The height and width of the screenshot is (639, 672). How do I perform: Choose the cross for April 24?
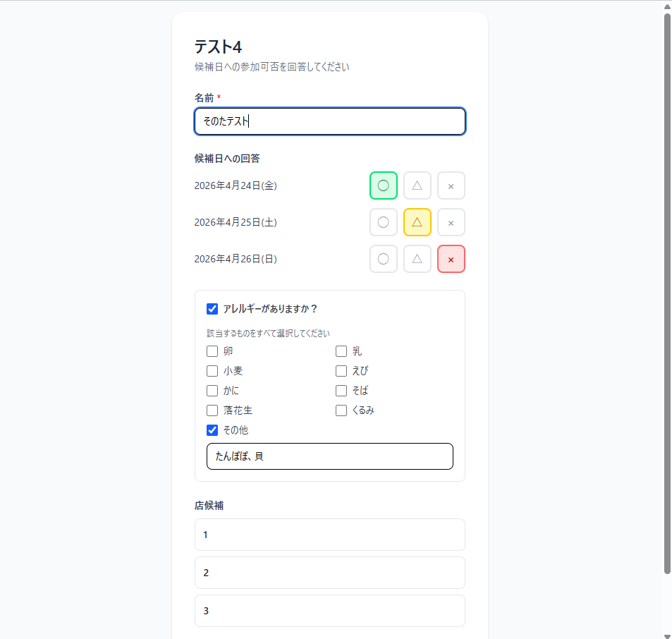(x=451, y=185)
